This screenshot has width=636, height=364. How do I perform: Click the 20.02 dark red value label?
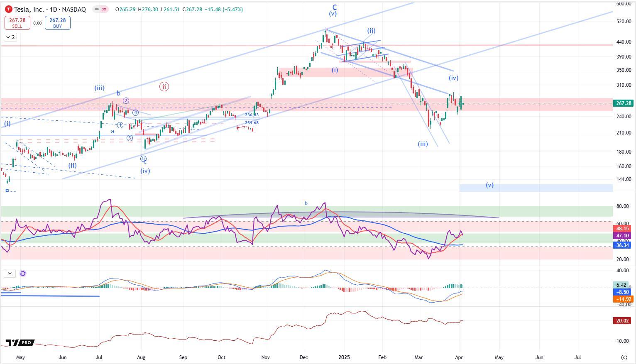[x=622, y=321]
